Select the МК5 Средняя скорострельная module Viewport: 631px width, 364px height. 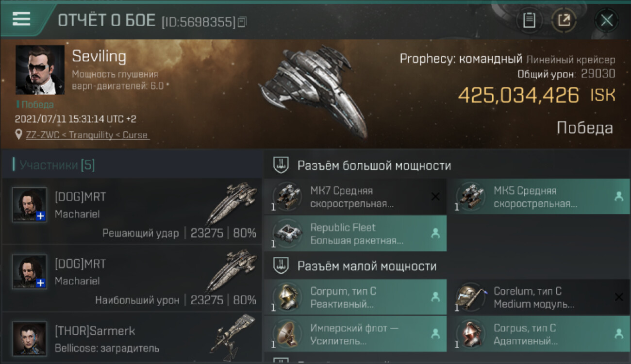pos(539,197)
